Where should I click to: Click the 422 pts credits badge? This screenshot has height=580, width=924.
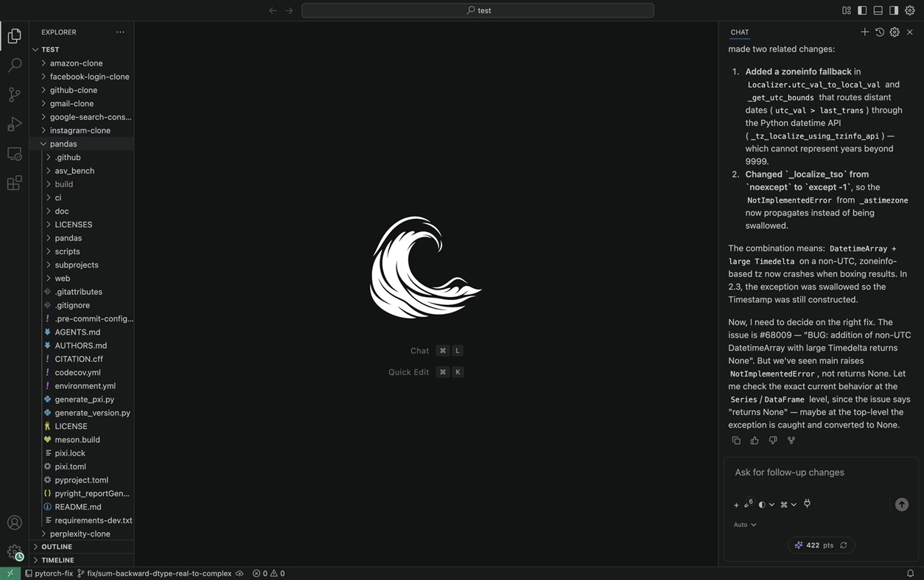click(x=821, y=545)
